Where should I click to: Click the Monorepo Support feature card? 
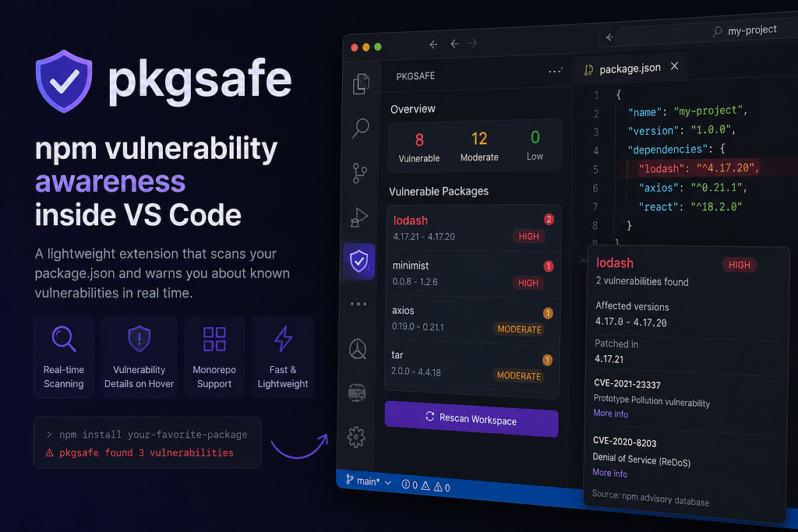point(214,357)
